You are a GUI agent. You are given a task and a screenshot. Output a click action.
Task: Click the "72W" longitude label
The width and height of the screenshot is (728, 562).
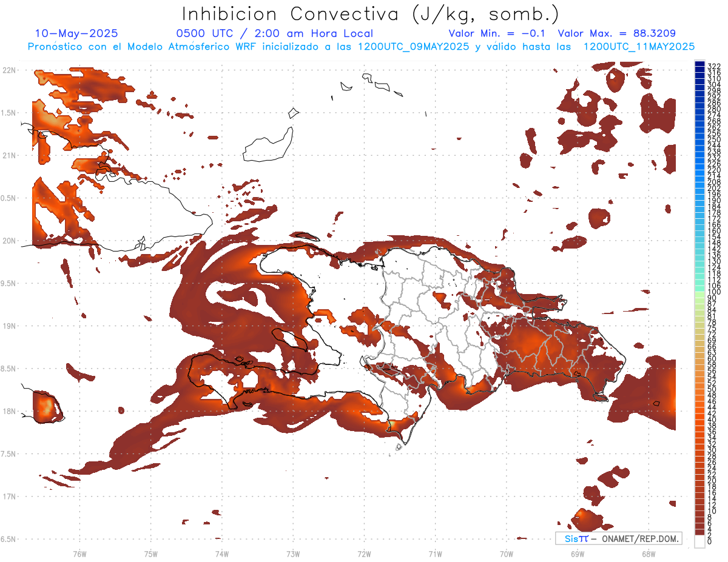[364, 554]
